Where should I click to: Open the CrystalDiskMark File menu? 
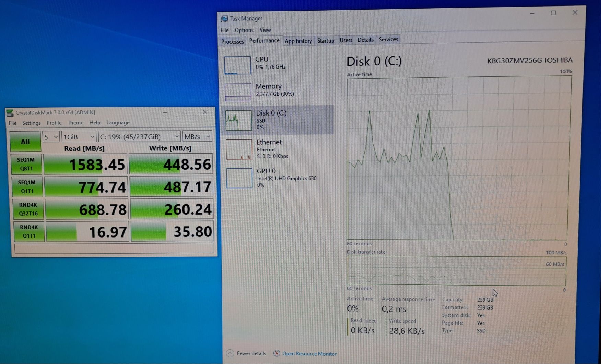tap(13, 123)
